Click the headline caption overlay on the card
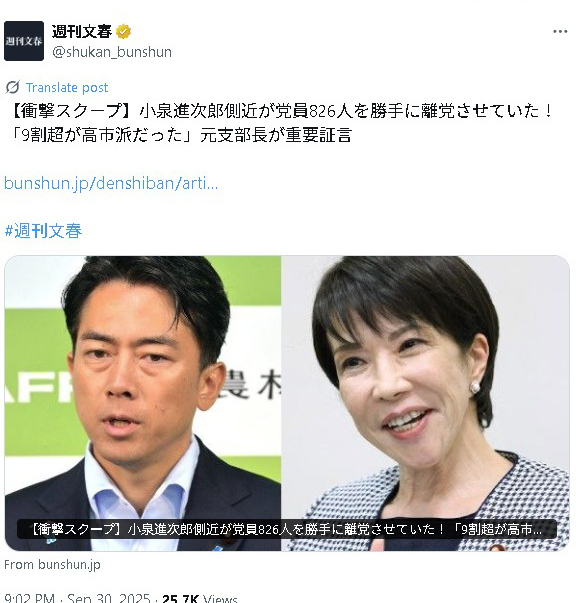This screenshot has width=576, height=603. 287,529
